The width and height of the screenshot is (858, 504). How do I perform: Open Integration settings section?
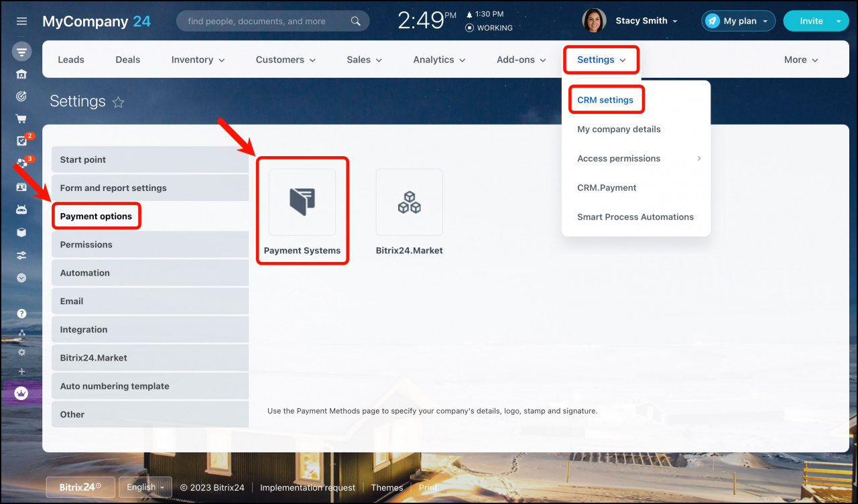[x=150, y=330]
